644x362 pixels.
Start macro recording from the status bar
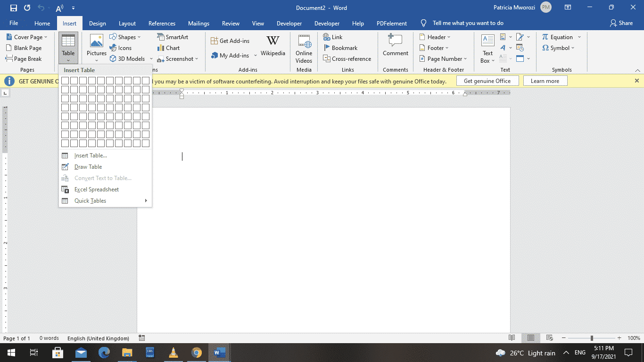(x=141, y=338)
